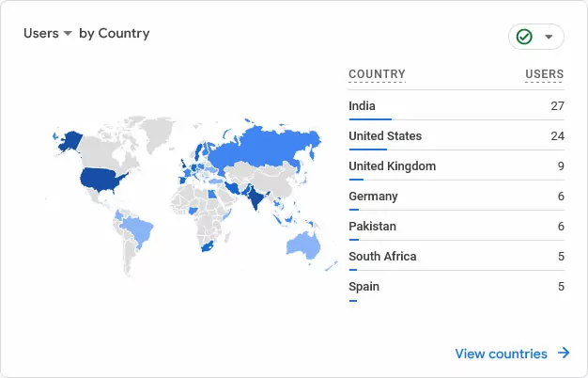The image size is (588, 378).
Task: Click the India user count bar
Action: 369,119
